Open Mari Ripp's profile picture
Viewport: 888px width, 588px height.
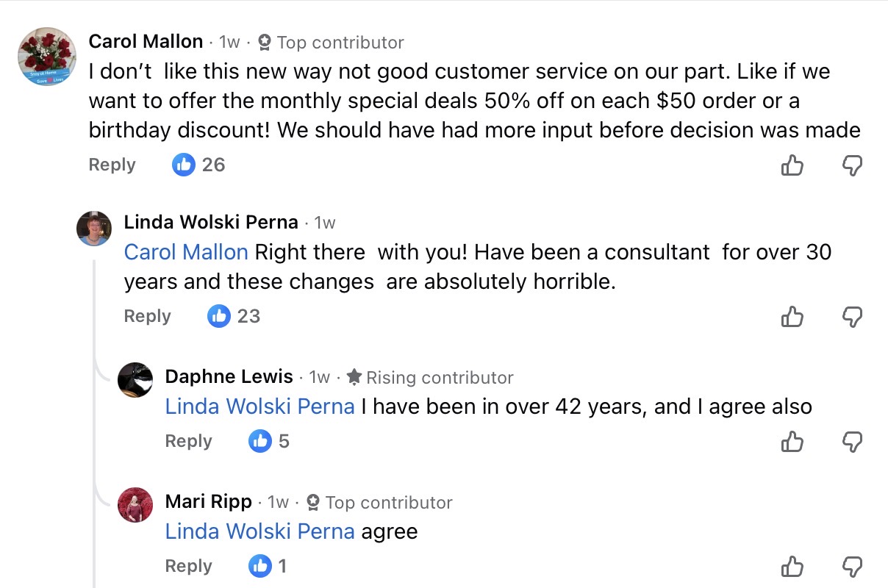(x=135, y=505)
